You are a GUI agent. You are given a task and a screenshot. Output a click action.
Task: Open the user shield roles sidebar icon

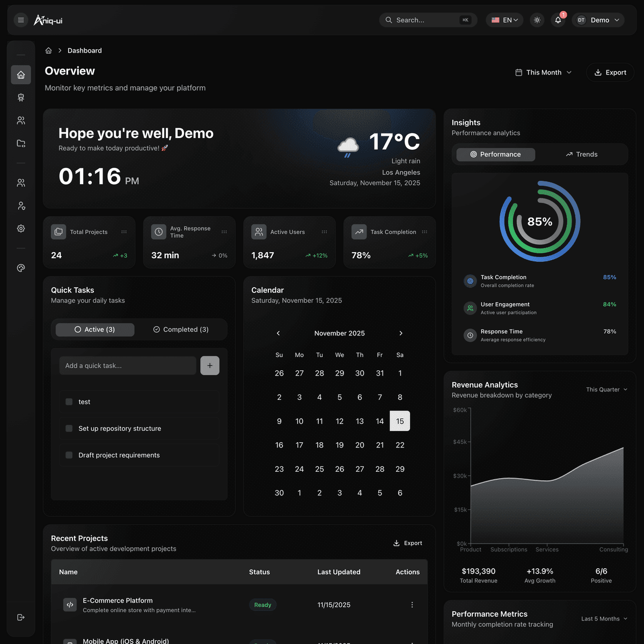(21, 206)
